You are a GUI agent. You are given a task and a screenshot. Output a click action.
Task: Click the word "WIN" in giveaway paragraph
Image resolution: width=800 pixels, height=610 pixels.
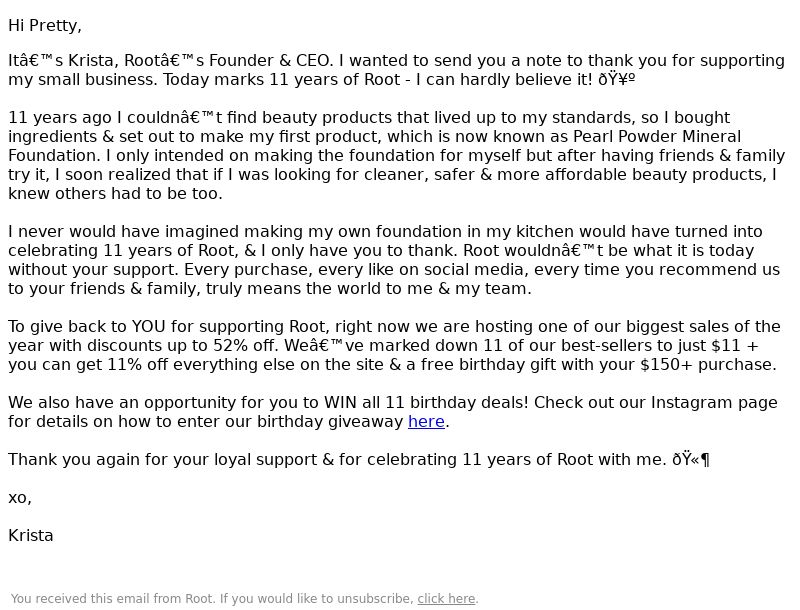click(x=340, y=403)
